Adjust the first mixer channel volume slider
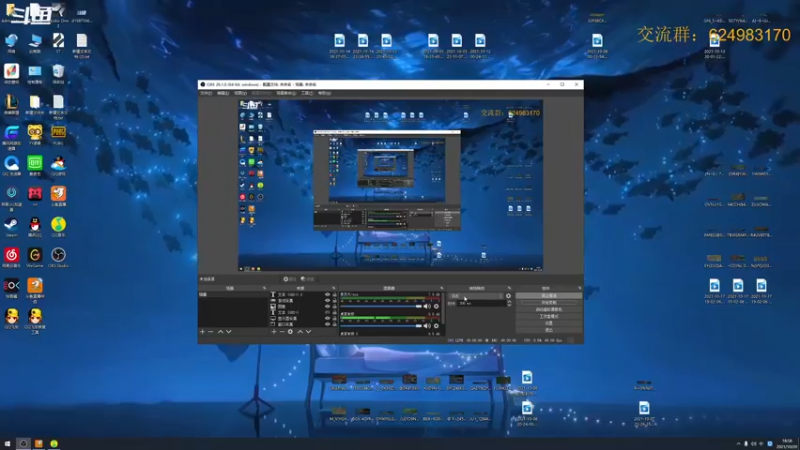This screenshot has height=450, width=800. 381,306
